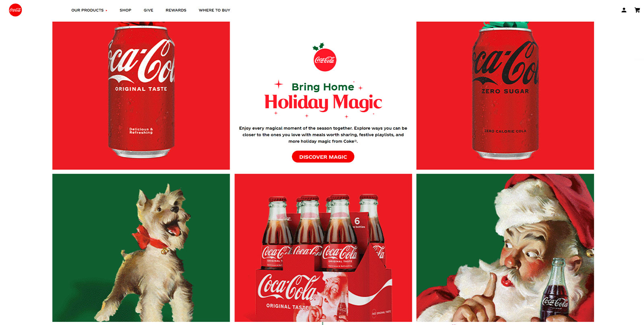The width and height of the screenshot is (644, 325).
Task: Open the user account icon
Action: (624, 10)
